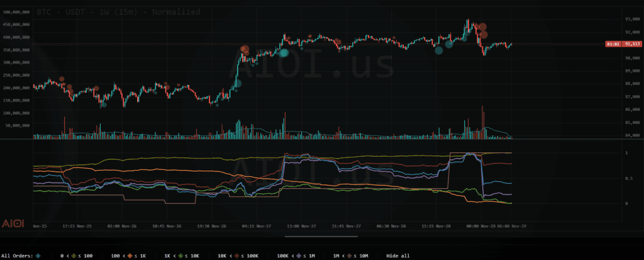
Task: Click the 04:15 Nov-27 time axis label
Action: [257, 225]
